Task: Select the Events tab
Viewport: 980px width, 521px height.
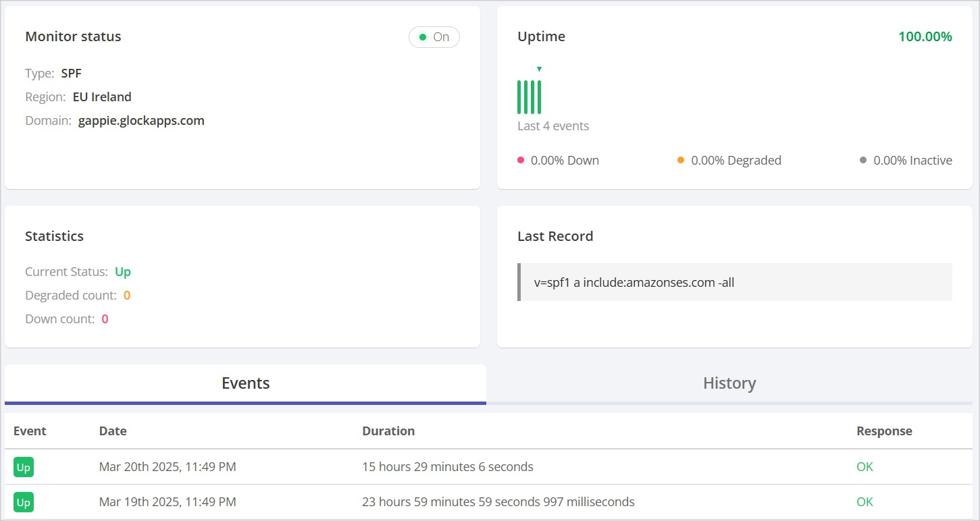Action: (x=245, y=383)
